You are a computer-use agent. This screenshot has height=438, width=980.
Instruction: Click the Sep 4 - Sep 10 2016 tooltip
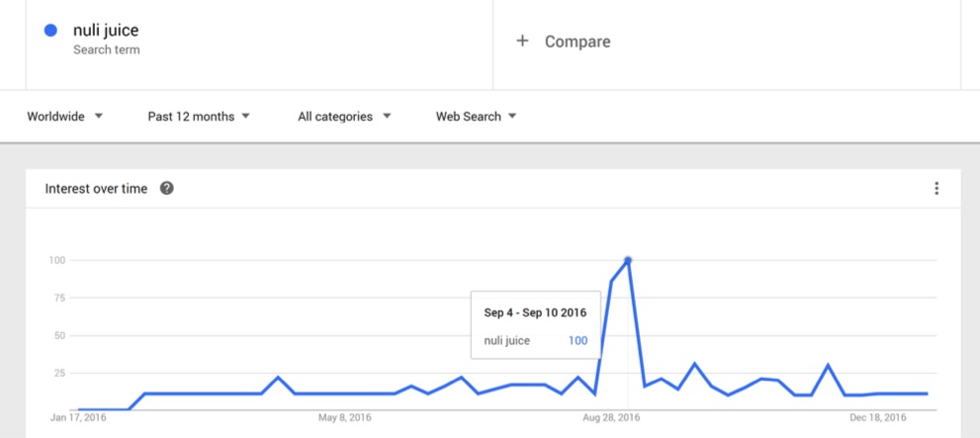point(536,325)
